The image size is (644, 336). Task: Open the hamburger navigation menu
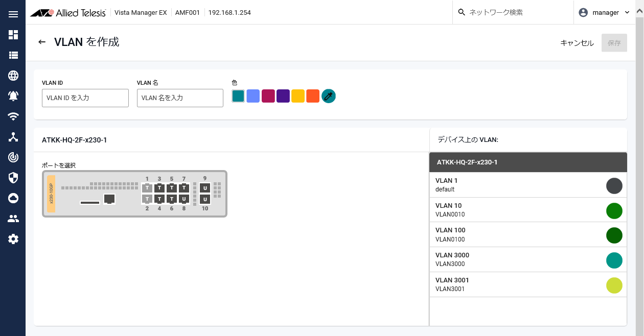coord(13,14)
